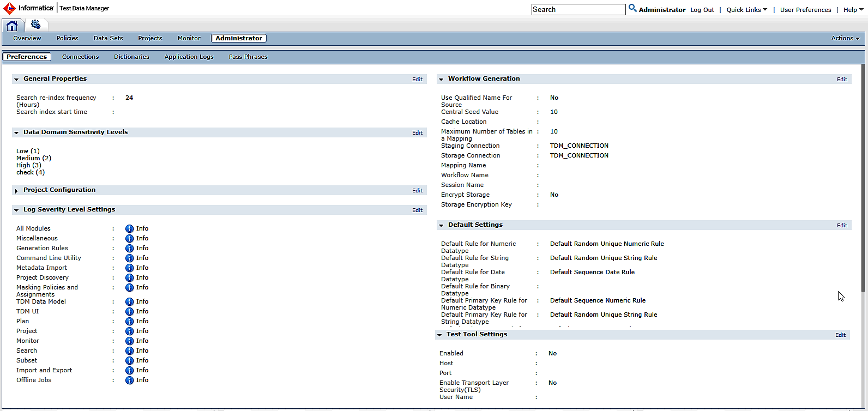Image resolution: width=868 pixels, height=411 pixels.
Task: Click the Search input field
Action: point(578,10)
